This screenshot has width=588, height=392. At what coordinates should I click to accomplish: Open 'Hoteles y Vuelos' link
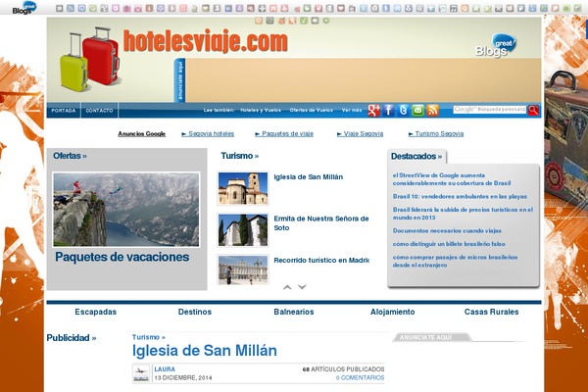coord(261,111)
